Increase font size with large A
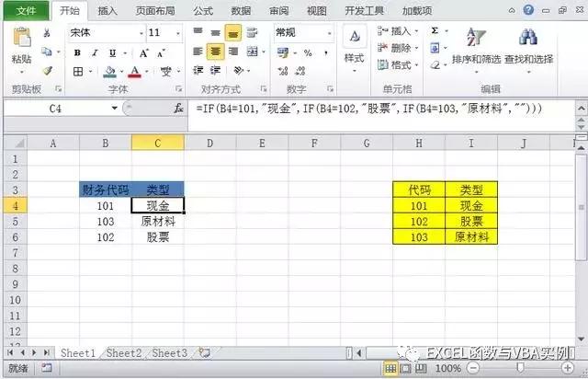 [144, 53]
